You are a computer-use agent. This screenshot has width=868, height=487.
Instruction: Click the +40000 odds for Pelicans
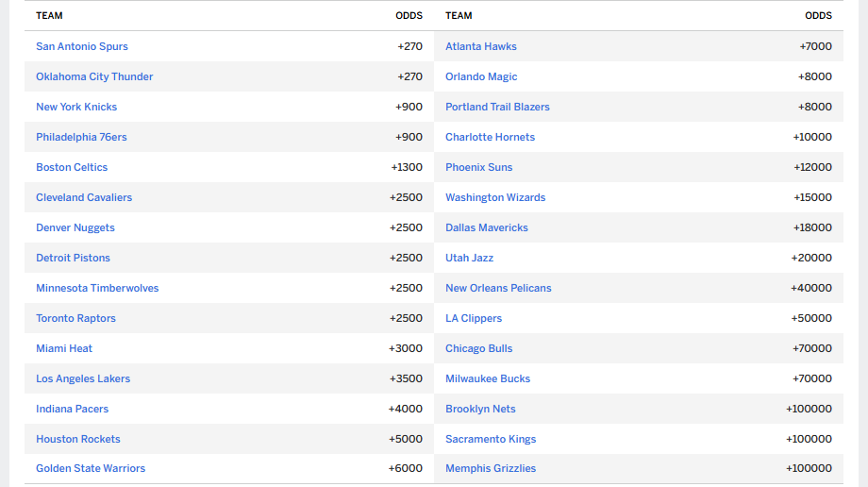(811, 288)
